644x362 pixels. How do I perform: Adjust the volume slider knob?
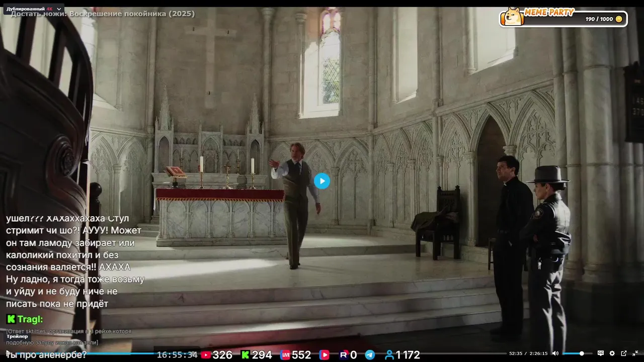coord(582,353)
